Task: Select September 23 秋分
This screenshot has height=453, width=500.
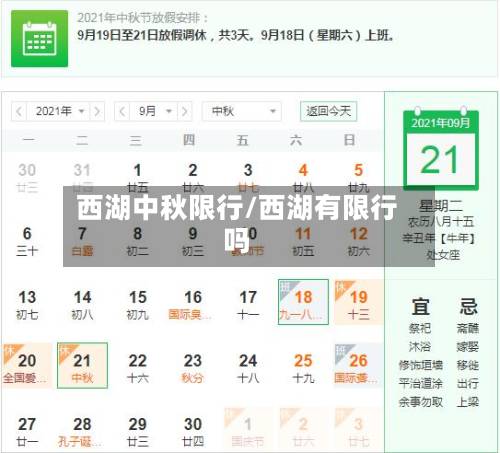Action: 193,368
